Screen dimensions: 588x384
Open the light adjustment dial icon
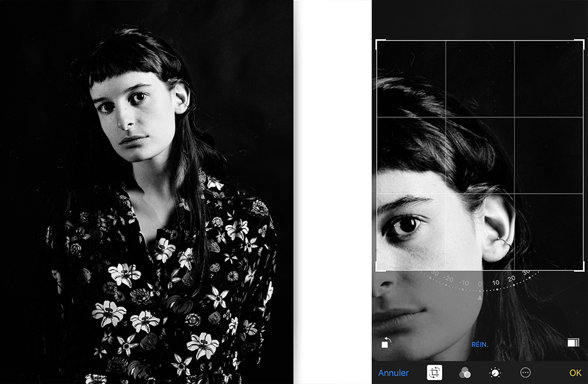point(495,373)
